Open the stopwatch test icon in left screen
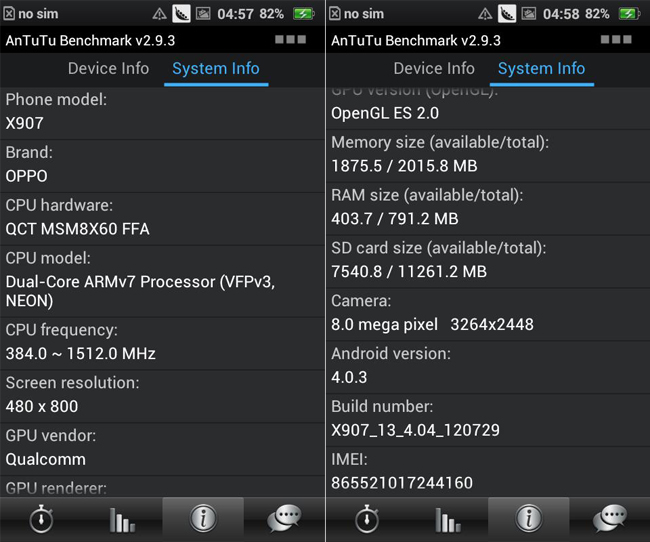 click(41, 518)
